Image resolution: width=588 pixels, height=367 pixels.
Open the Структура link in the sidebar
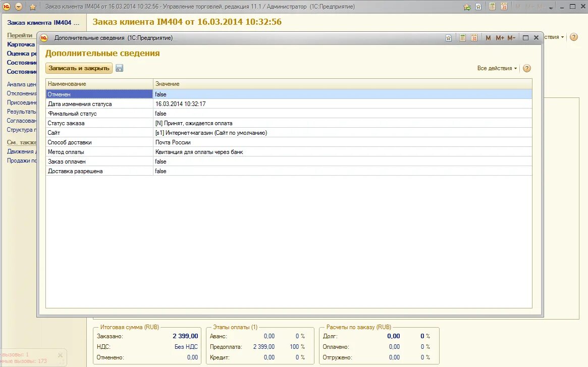pos(22,130)
